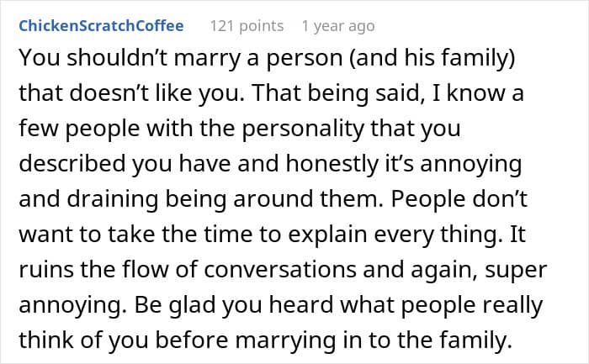This screenshot has width=589, height=364.
Task: Click the phrase "every thing" in the comment
Action: tap(461, 235)
